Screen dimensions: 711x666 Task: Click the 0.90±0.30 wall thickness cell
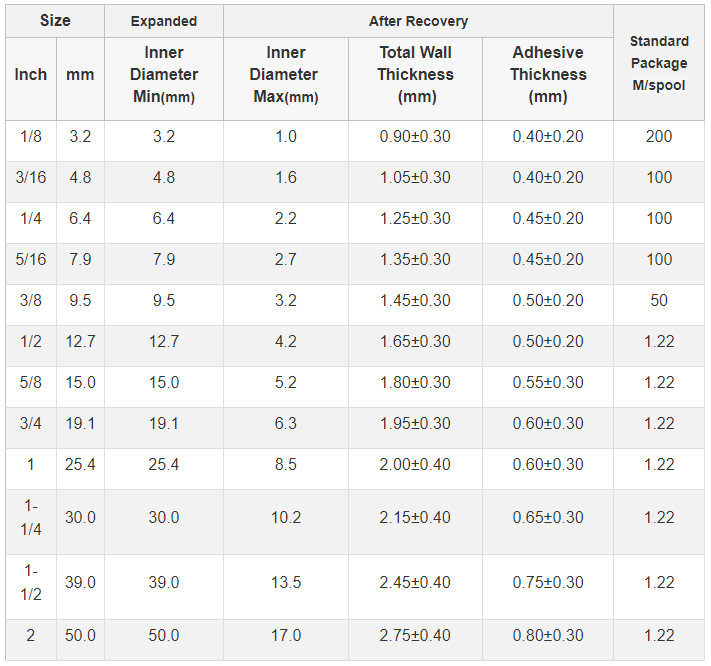click(416, 136)
